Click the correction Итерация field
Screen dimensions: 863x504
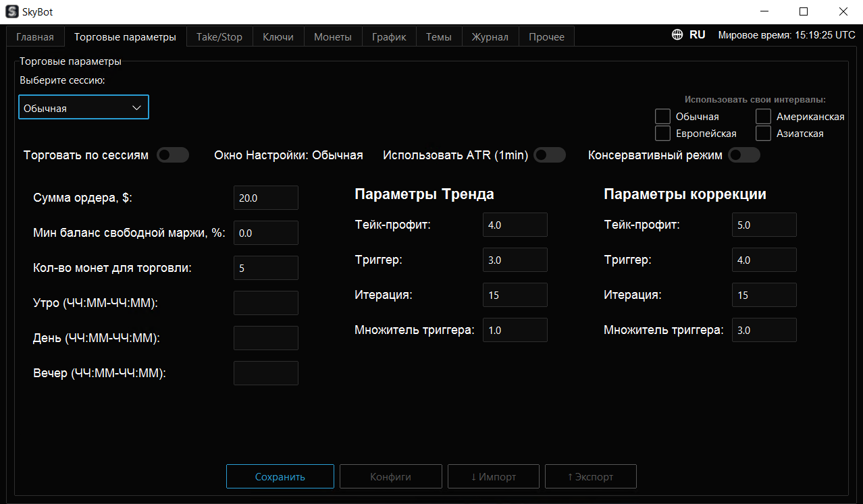coord(764,295)
